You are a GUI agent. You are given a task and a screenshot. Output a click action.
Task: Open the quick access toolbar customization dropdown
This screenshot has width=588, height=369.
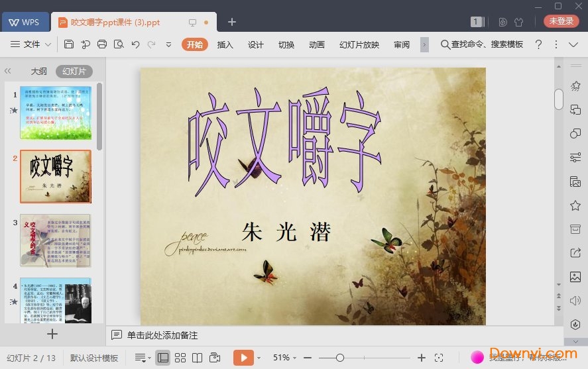coord(169,44)
